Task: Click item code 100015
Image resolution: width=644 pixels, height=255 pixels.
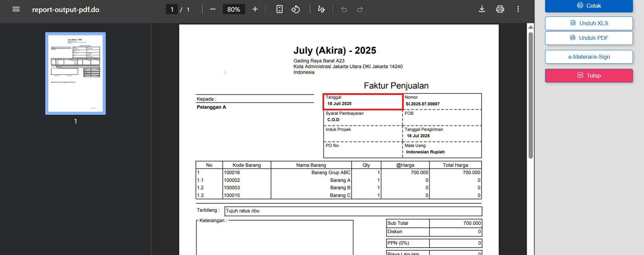Action: (232, 195)
